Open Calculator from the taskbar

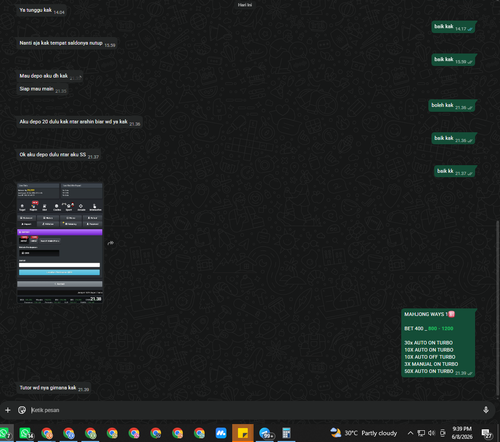(x=286, y=433)
